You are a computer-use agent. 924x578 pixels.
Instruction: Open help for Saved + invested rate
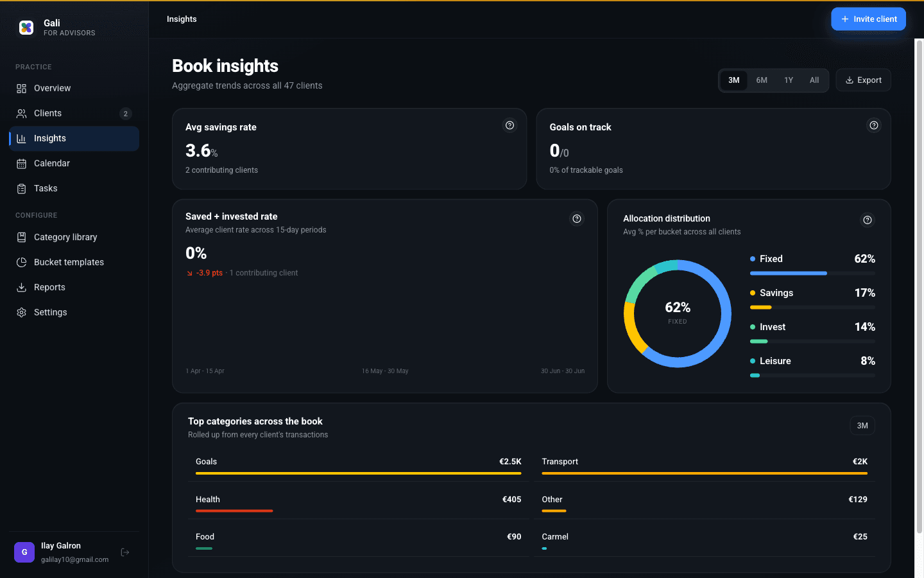(577, 219)
